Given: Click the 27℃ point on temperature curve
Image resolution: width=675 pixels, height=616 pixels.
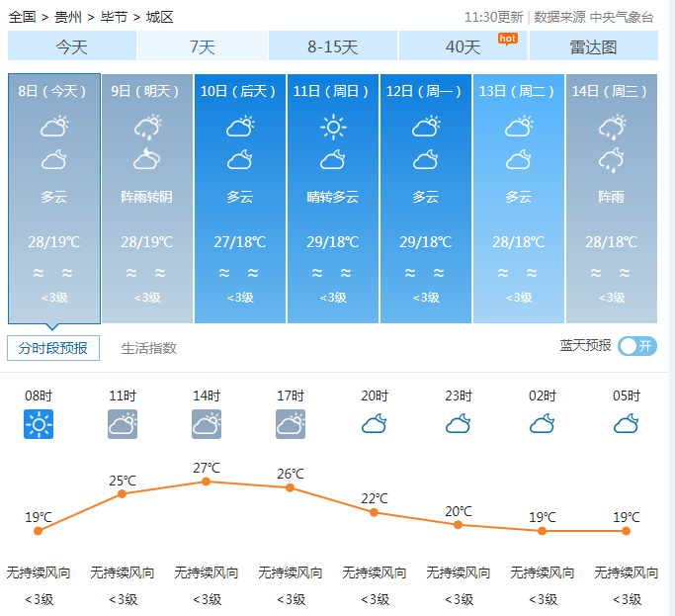Looking at the screenshot, I should (x=207, y=482).
